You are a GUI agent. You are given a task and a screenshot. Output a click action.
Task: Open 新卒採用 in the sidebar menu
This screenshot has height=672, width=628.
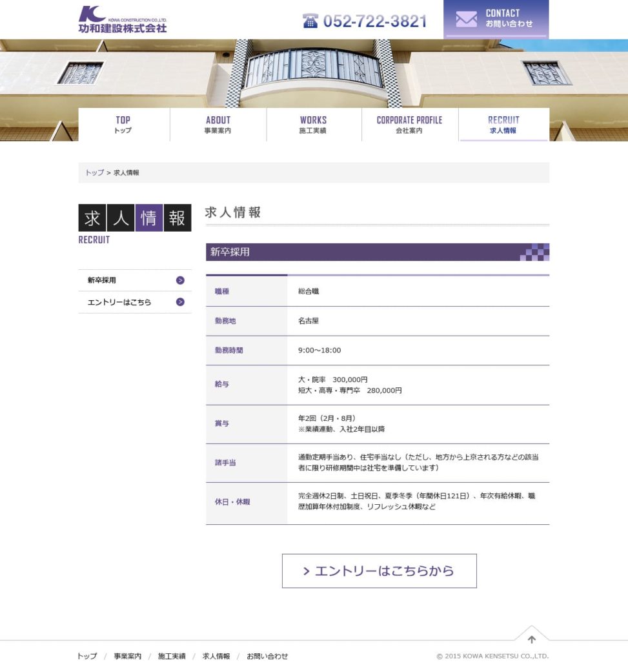[x=102, y=280]
